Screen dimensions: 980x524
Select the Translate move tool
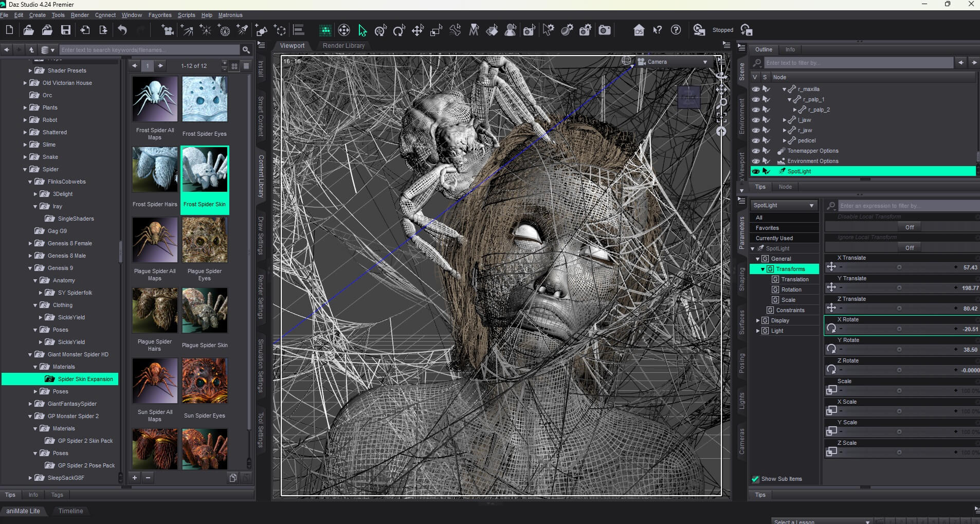click(x=418, y=30)
